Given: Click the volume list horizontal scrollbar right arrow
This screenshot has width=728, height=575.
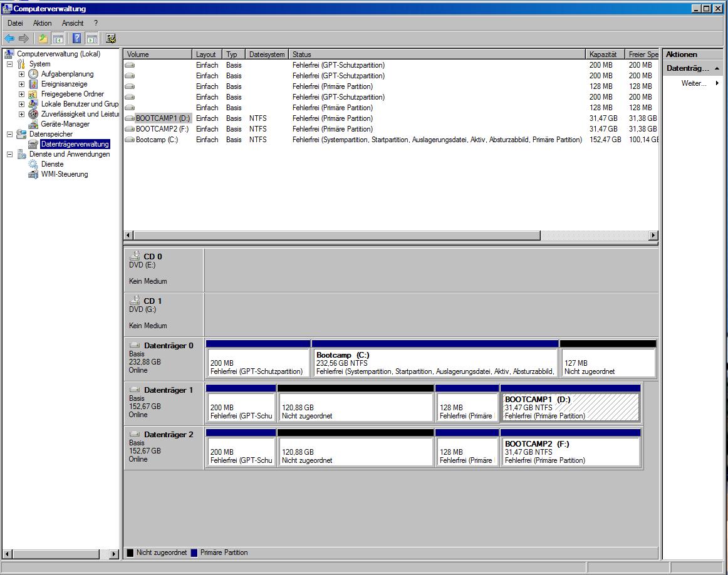Looking at the screenshot, I should (x=653, y=236).
